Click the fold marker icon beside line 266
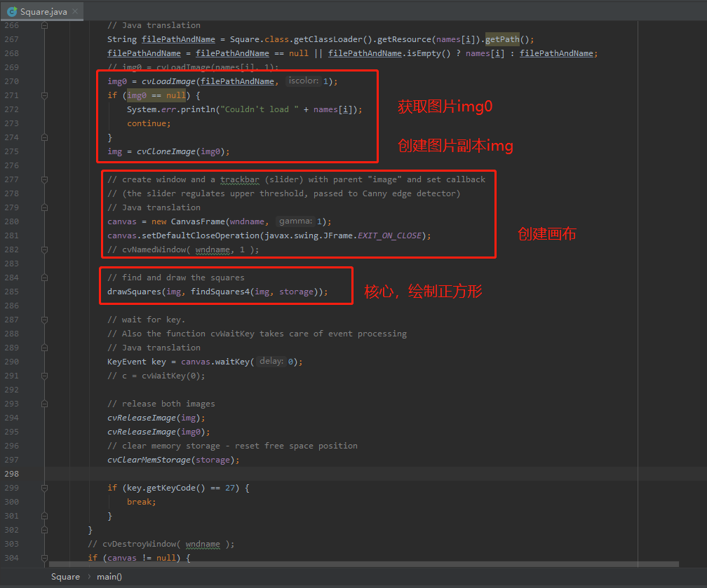 pos(43,25)
